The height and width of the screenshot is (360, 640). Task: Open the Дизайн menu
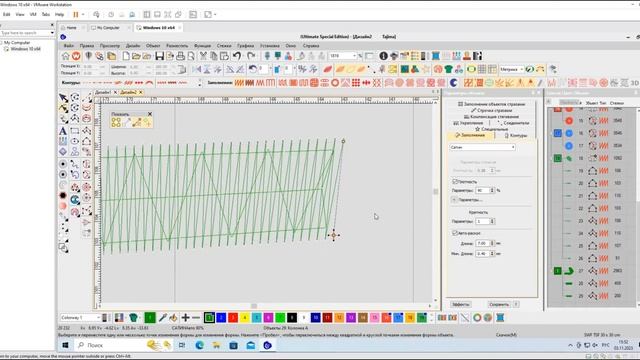tap(133, 46)
